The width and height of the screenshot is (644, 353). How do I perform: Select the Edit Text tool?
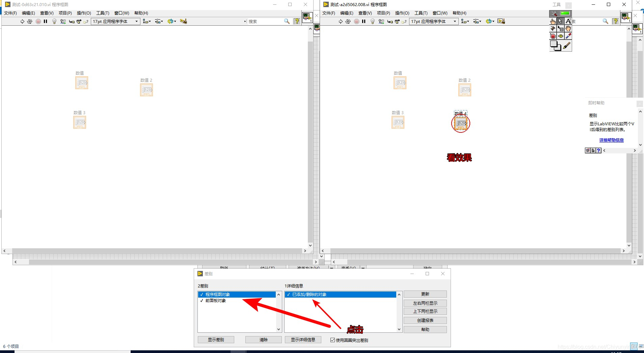pos(568,21)
